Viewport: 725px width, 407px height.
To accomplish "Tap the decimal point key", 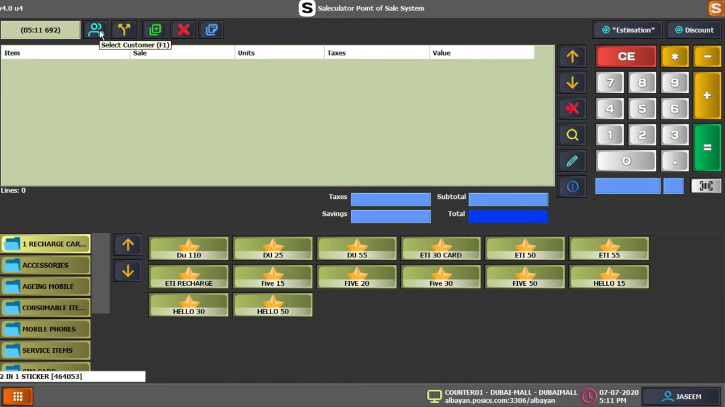I will point(675,161).
